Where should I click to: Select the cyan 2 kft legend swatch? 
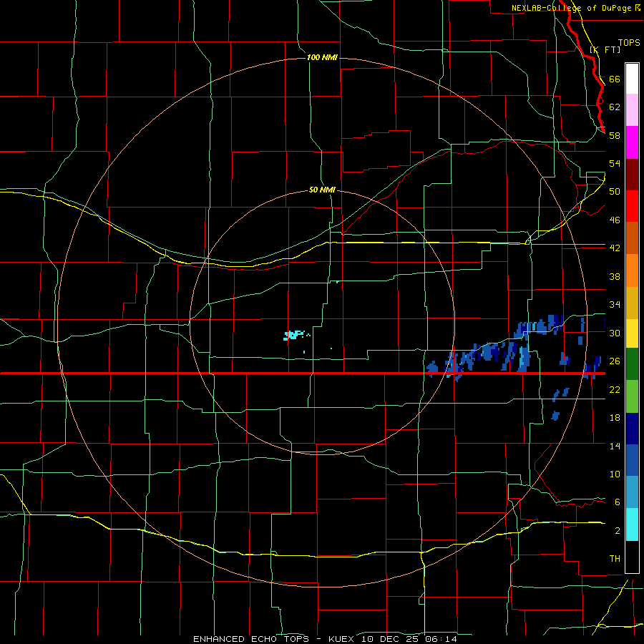632,525
